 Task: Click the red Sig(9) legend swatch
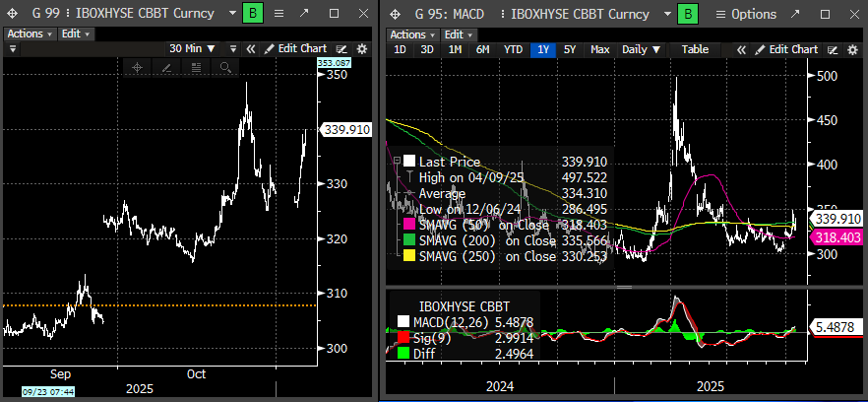[x=403, y=338]
